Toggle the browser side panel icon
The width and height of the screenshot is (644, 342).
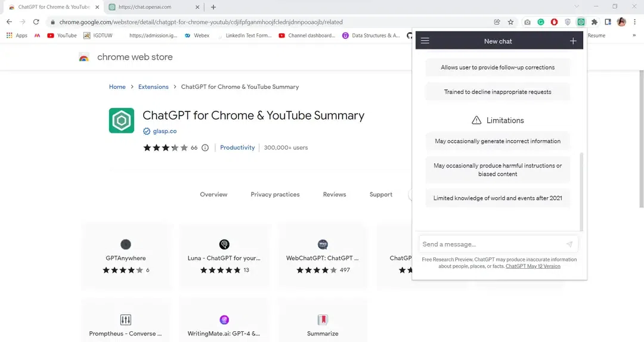[608, 22]
